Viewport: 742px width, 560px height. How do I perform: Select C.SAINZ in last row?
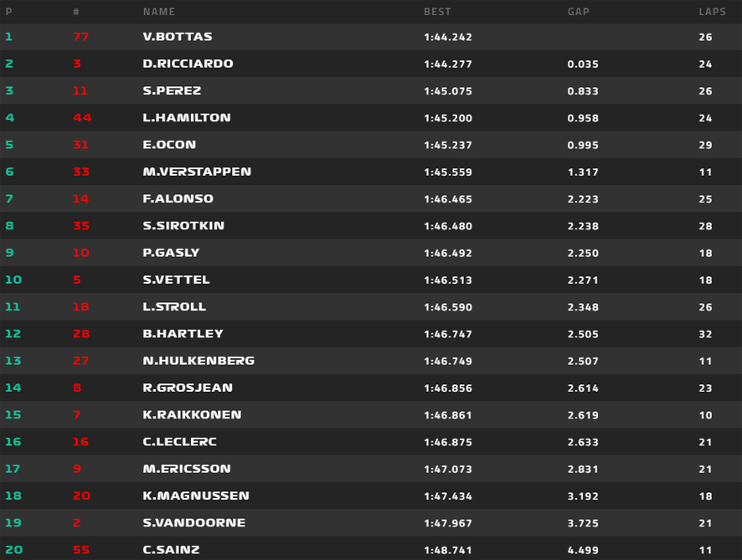(172, 550)
